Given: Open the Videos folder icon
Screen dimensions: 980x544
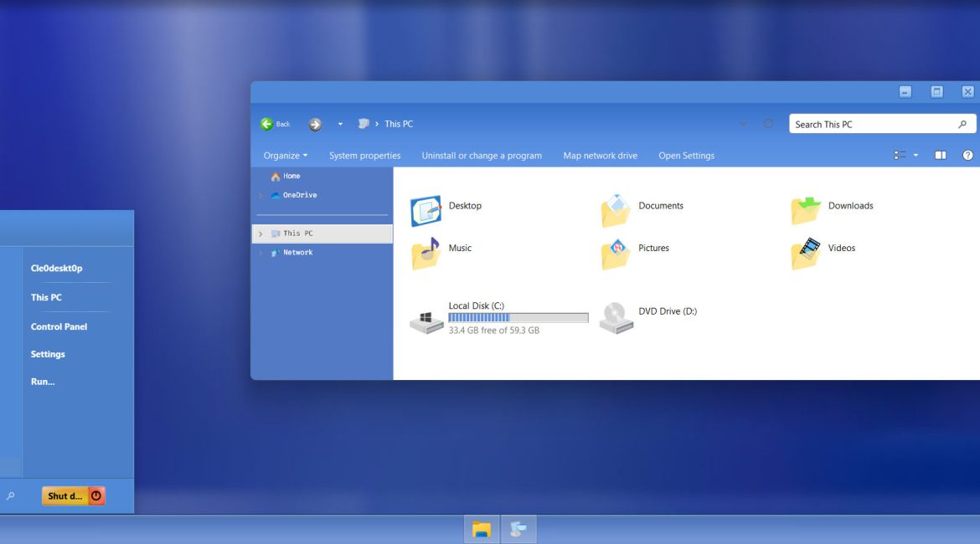Looking at the screenshot, I should click(806, 253).
